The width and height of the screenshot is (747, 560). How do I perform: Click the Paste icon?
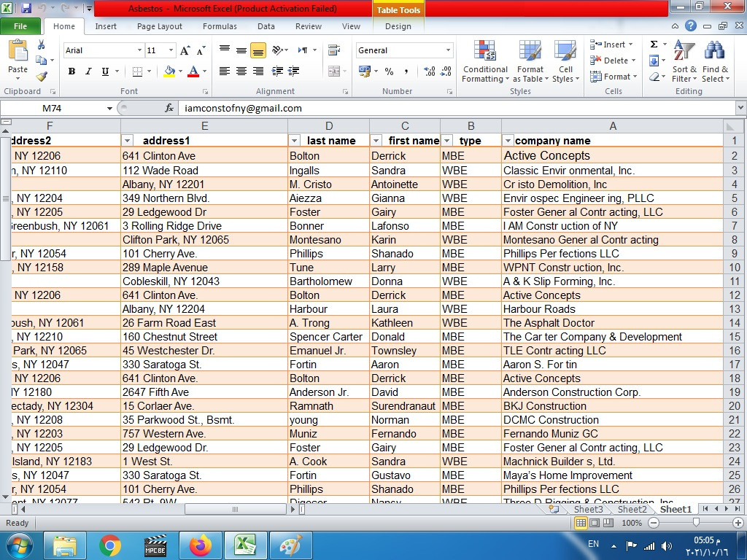(18, 50)
